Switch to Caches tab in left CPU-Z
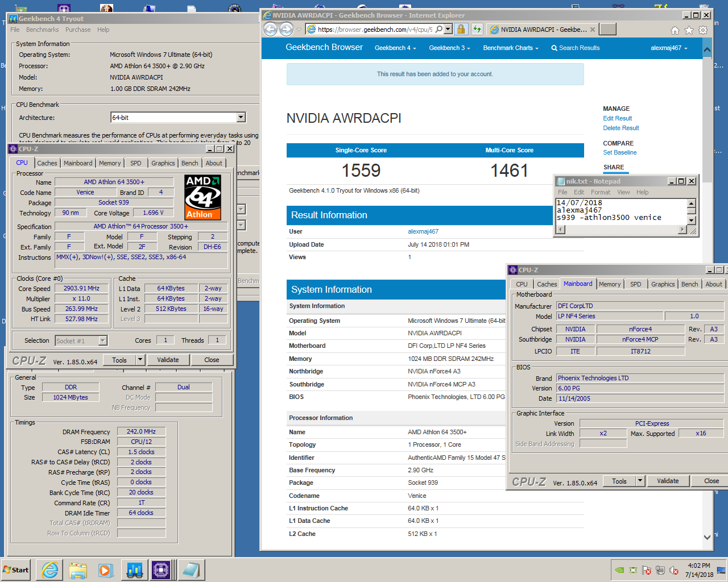Image resolution: width=728 pixels, height=582 pixels. click(47, 163)
